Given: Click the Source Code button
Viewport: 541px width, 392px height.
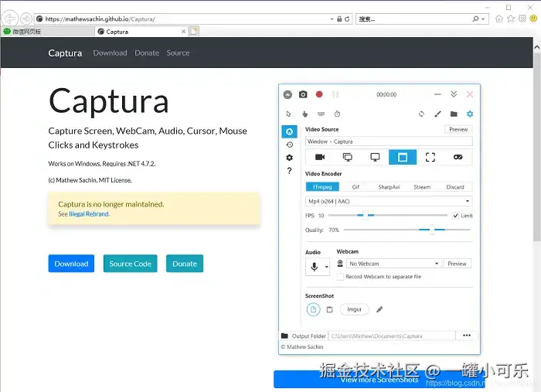Looking at the screenshot, I should coord(131,264).
